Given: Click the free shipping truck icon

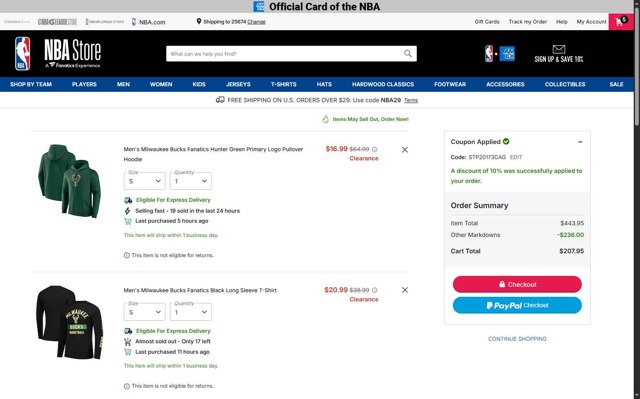Looking at the screenshot, I should tap(220, 100).
